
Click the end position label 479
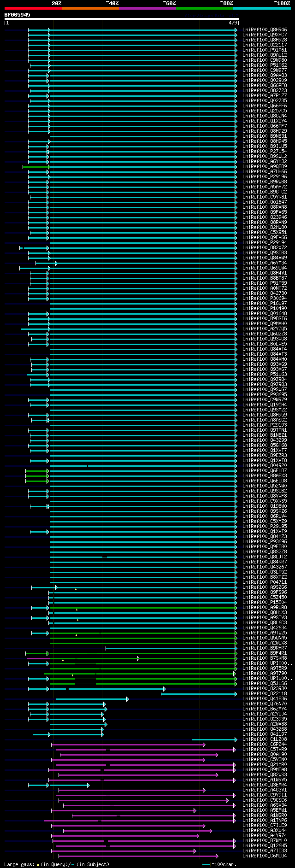coord(232,23)
